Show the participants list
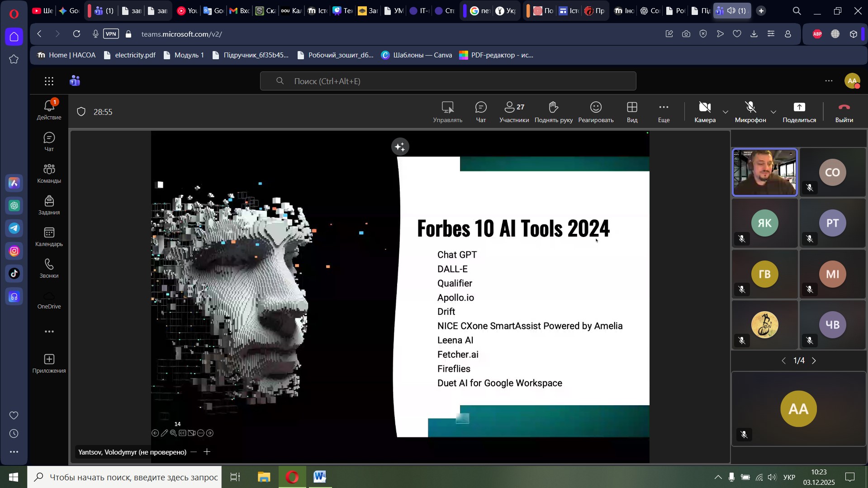This screenshot has height=488, width=868. (514, 112)
